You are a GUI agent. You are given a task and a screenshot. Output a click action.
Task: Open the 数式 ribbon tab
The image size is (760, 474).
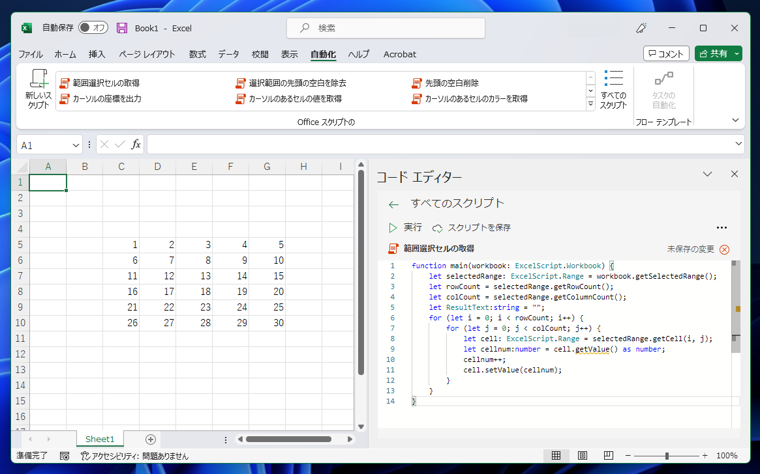(197, 54)
